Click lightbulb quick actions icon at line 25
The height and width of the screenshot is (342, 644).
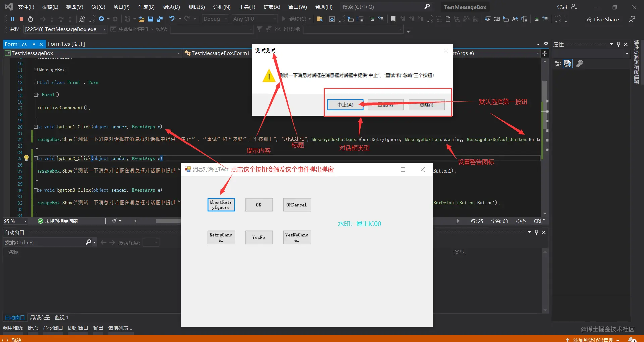(x=26, y=158)
